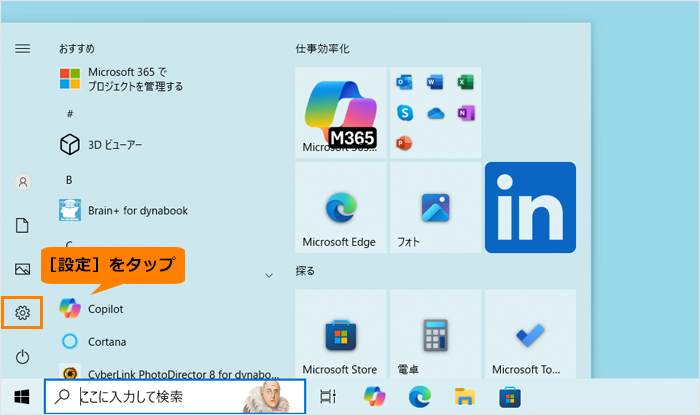Open the Microsoft Edge tile

click(341, 208)
